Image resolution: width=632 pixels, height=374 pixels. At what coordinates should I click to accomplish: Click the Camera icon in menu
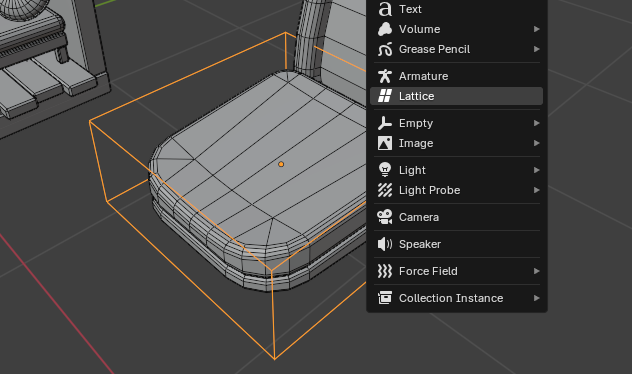(385, 217)
